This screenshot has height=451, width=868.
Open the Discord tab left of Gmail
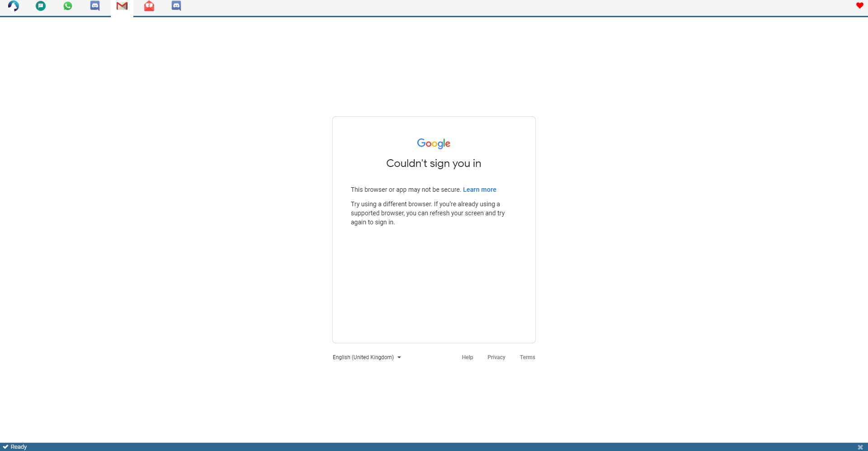[x=95, y=6]
